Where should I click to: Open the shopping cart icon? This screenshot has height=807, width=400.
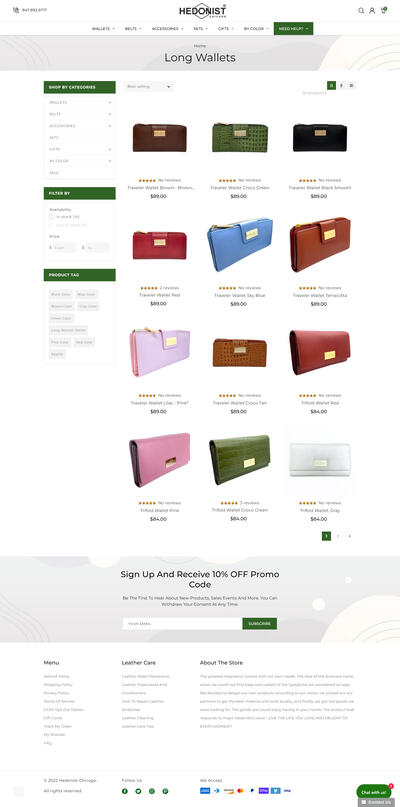tap(383, 10)
